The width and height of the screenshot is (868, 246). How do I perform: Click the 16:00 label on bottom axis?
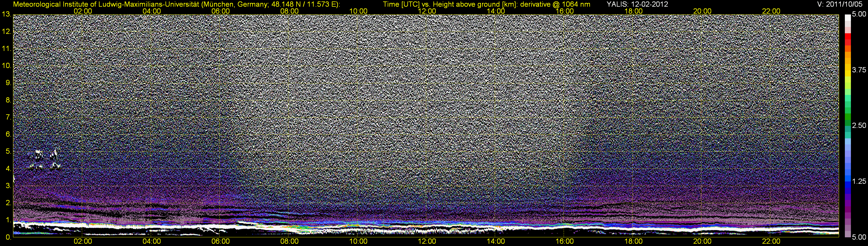[x=565, y=242]
